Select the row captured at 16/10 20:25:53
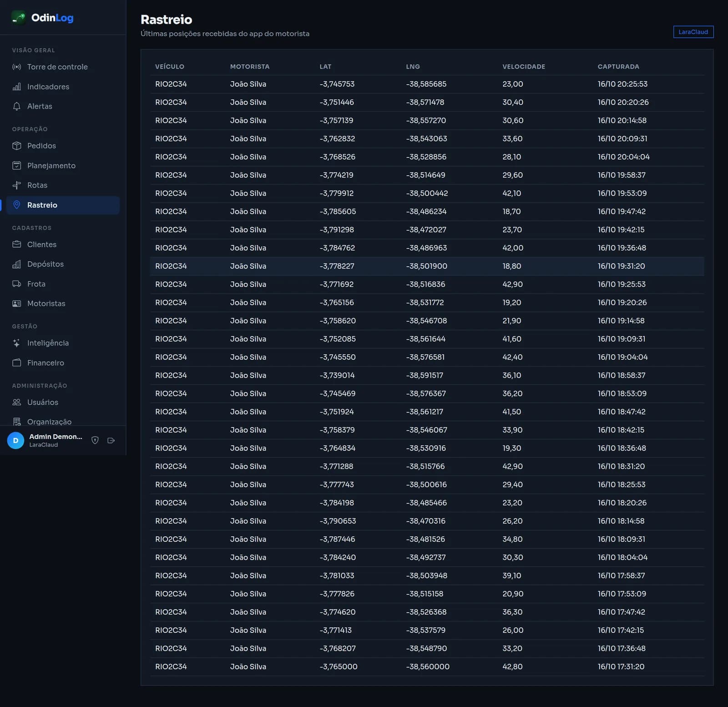Image resolution: width=728 pixels, height=707 pixels. 427,84
